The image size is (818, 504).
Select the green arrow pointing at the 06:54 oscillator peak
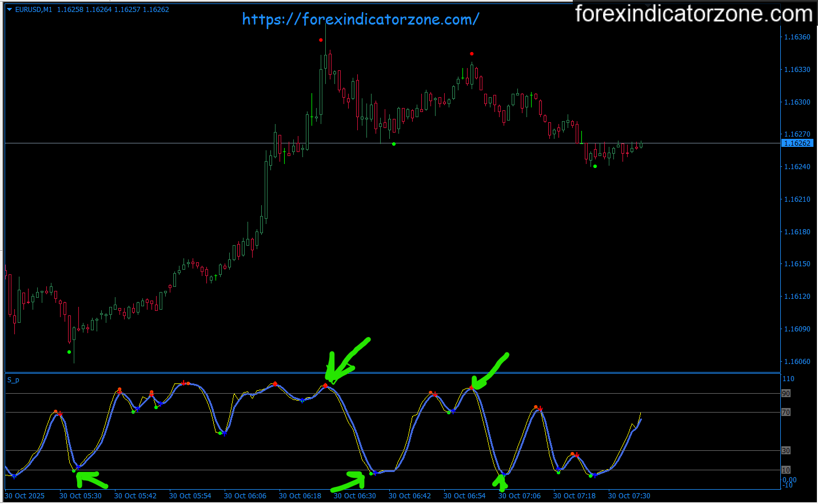pos(489,372)
